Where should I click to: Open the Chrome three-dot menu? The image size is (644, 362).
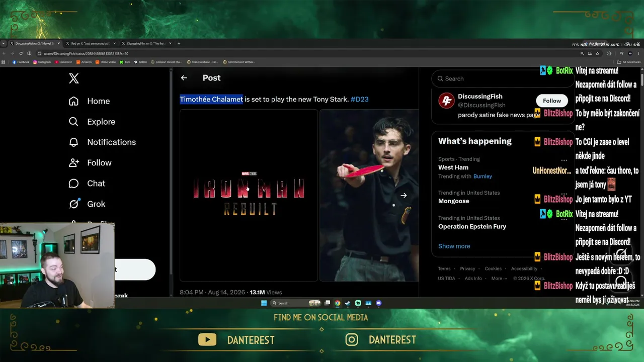639,53
